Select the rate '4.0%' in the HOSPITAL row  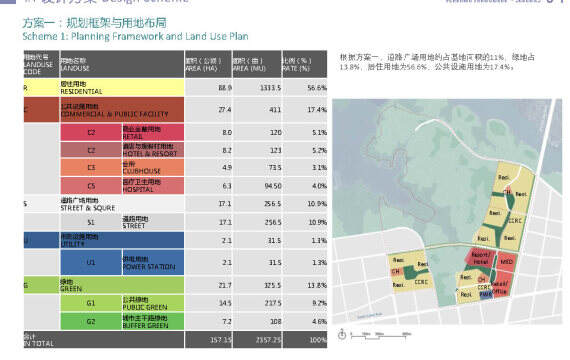point(319,186)
